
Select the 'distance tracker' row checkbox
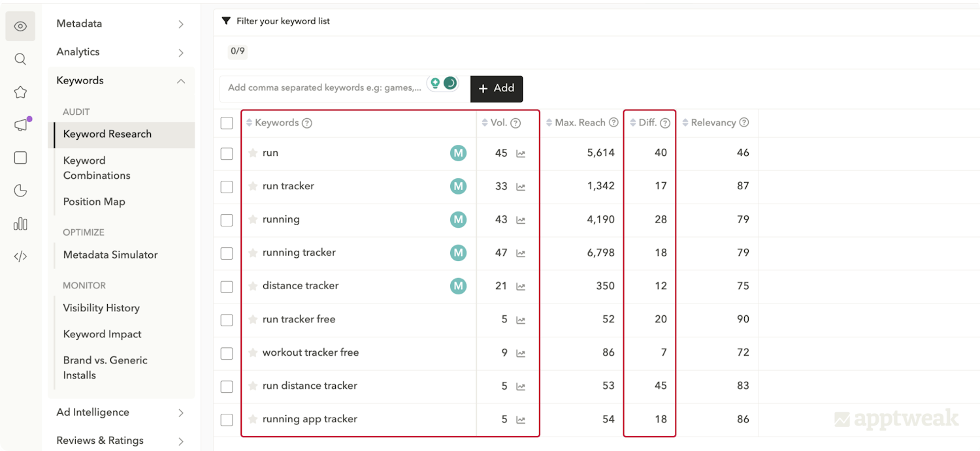pyautogui.click(x=227, y=287)
